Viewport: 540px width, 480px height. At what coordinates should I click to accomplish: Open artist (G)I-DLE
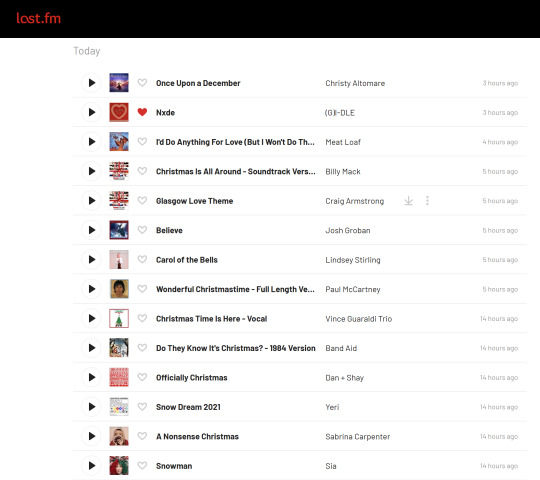(340, 113)
